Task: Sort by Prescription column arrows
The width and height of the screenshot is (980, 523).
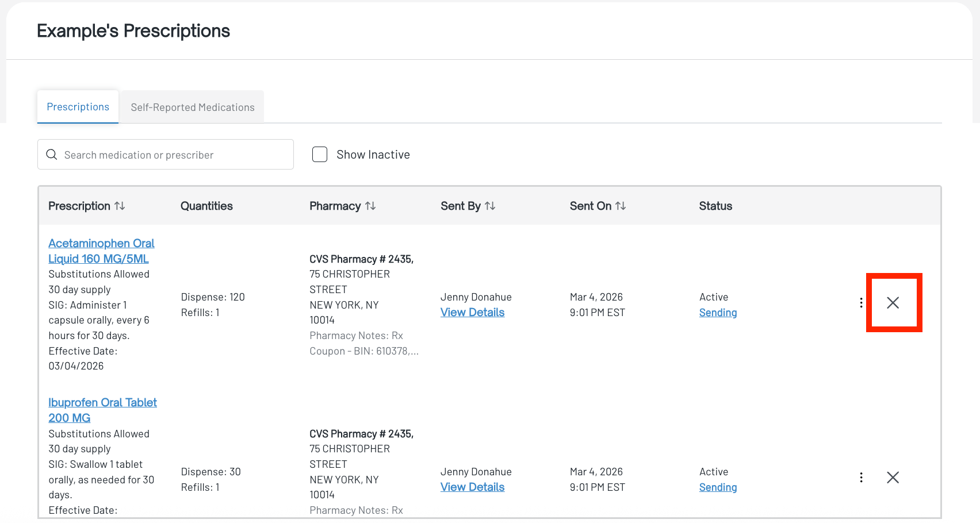Action: (120, 206)
